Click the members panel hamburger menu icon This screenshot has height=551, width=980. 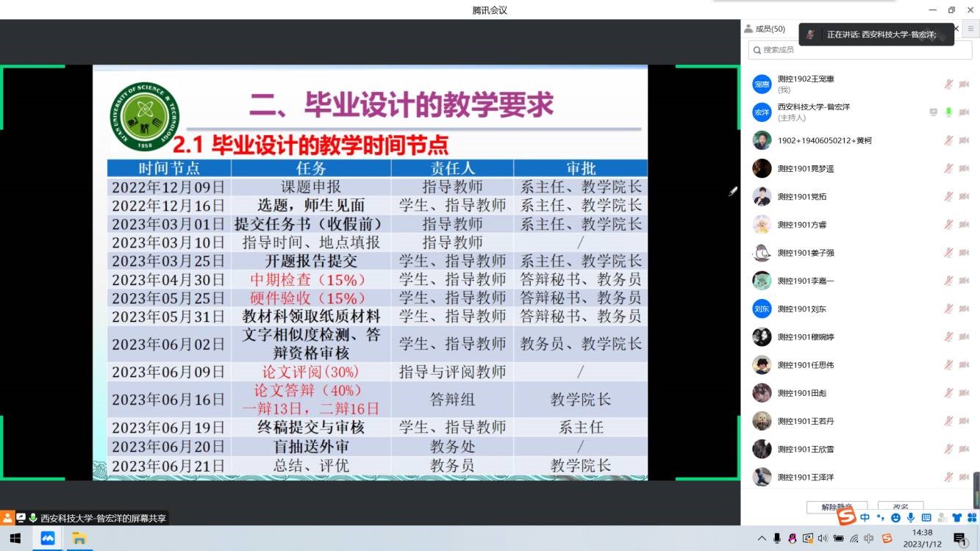tap(970, 29)
